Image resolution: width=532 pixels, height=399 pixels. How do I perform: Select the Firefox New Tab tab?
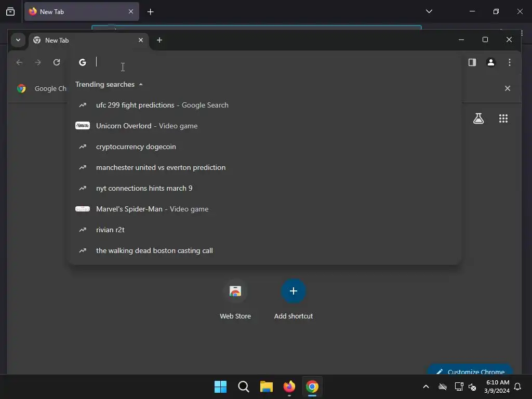point(82,11)
